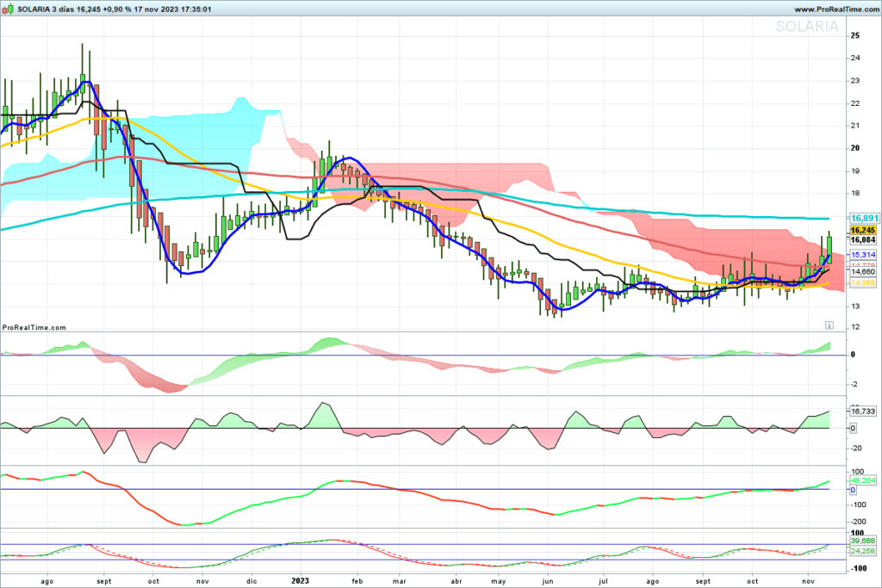
Task: Click the ProRealTime.com label under the price chart
Action: [34, 327]
